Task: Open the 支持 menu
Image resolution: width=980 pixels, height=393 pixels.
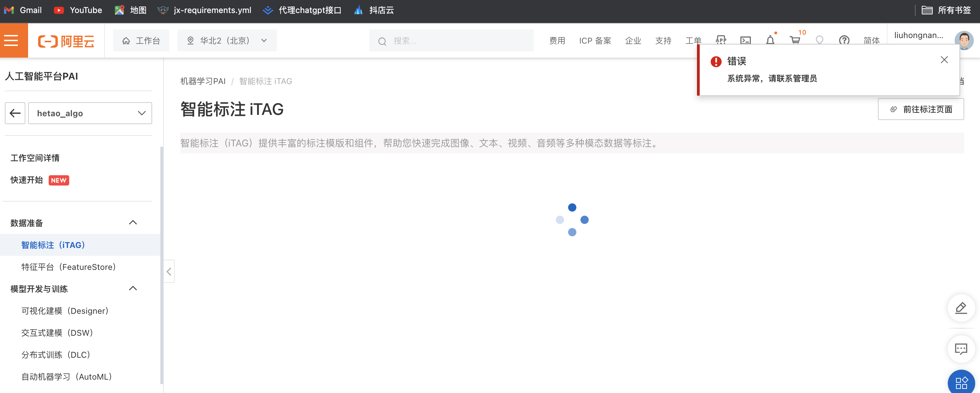Action: point(663,41)
